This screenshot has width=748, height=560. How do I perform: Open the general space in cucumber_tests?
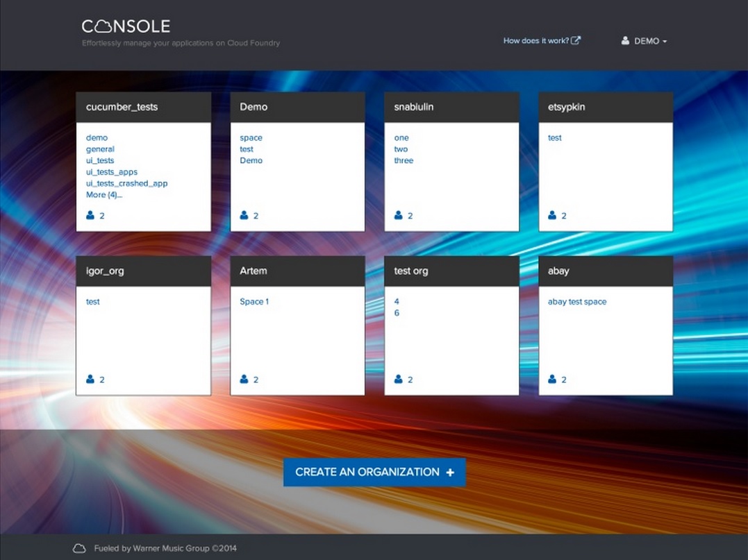pos(100,149)
